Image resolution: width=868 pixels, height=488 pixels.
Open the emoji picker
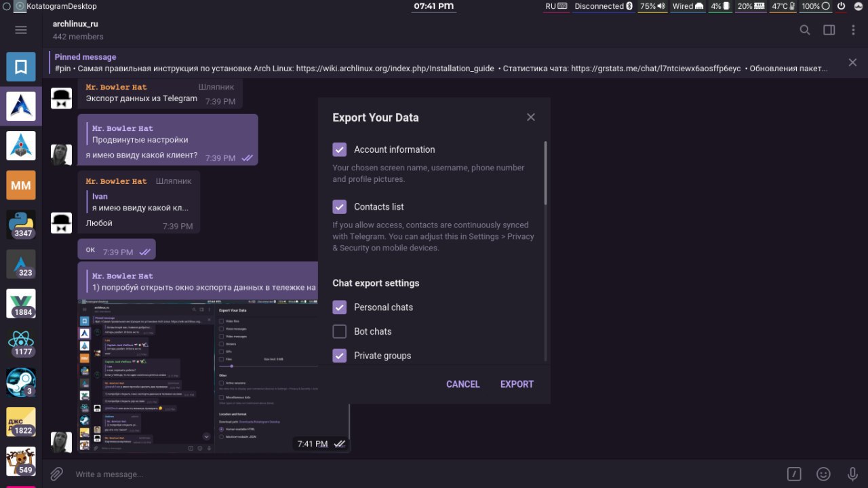click(823, 474)
